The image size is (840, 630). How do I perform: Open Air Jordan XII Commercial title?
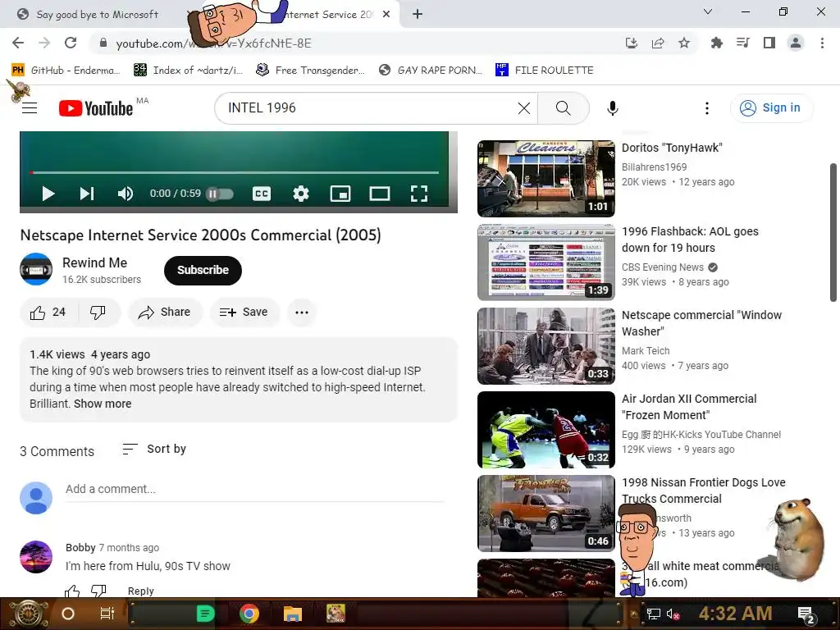[689, 407]
